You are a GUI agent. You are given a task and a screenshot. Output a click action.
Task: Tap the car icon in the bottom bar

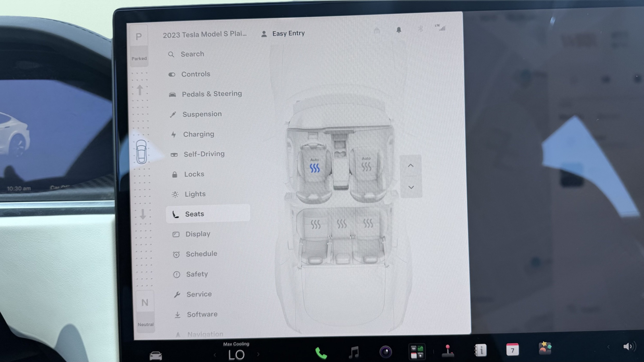coord(156,356)
